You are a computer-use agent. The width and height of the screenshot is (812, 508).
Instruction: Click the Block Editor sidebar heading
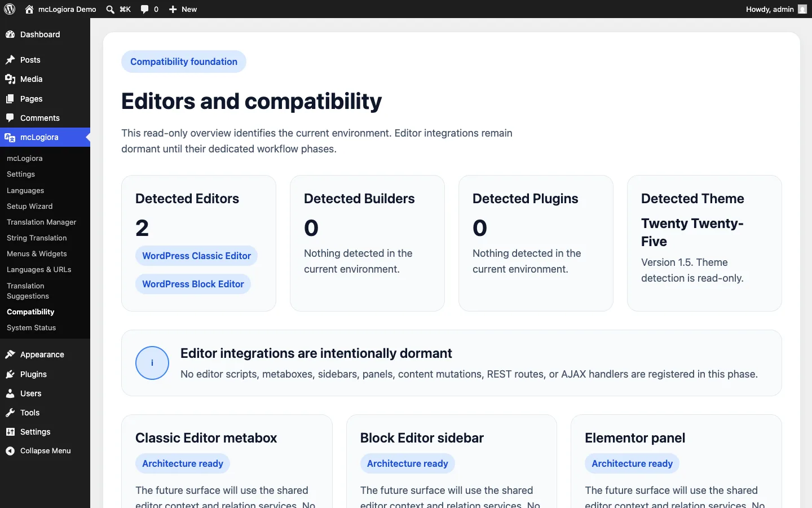(422, 438)
